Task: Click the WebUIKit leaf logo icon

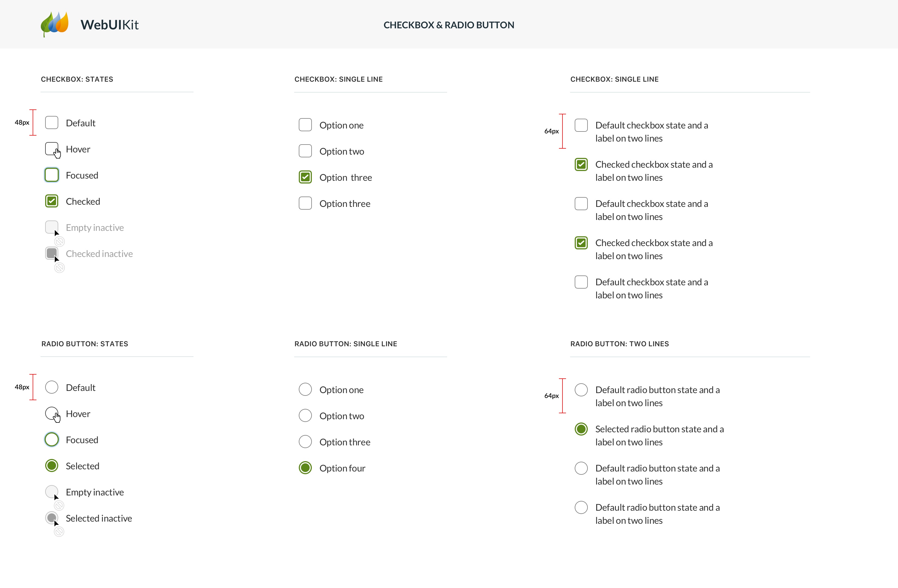Action: tap(55, 24)
